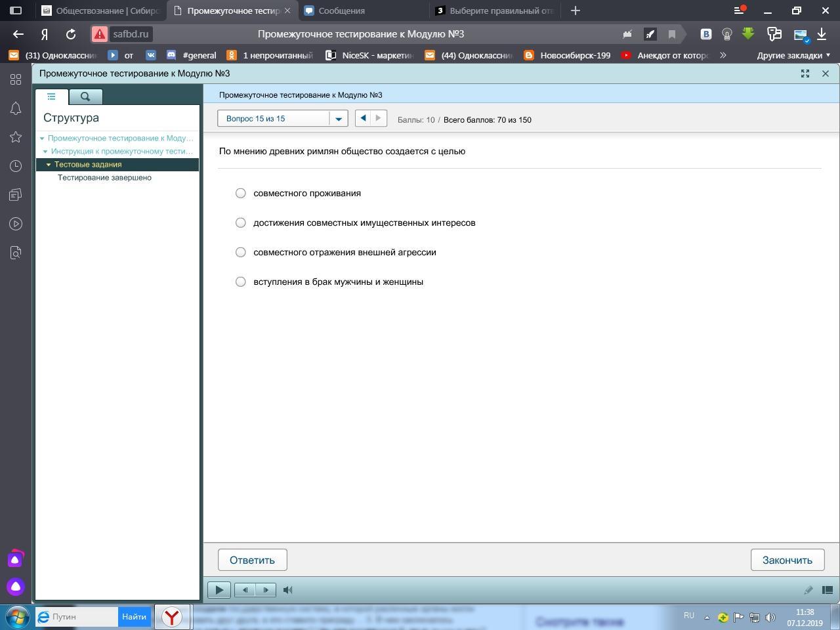This screenshot has width=840, height=630.
Task: Open notifications bell in sidebar
Action: (16, 108)
